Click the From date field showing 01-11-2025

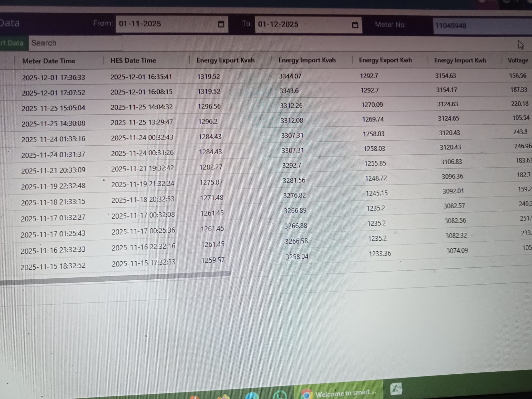coord(172,24)
